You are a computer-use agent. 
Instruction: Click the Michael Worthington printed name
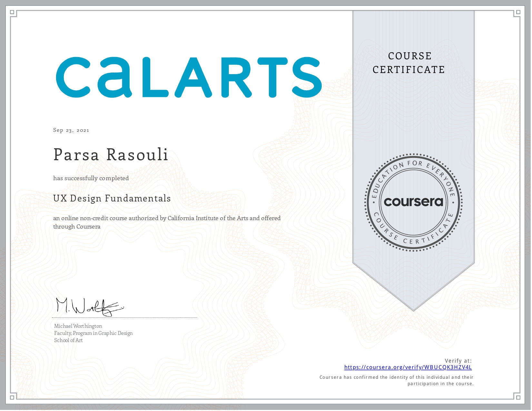[x=78, y=326]
